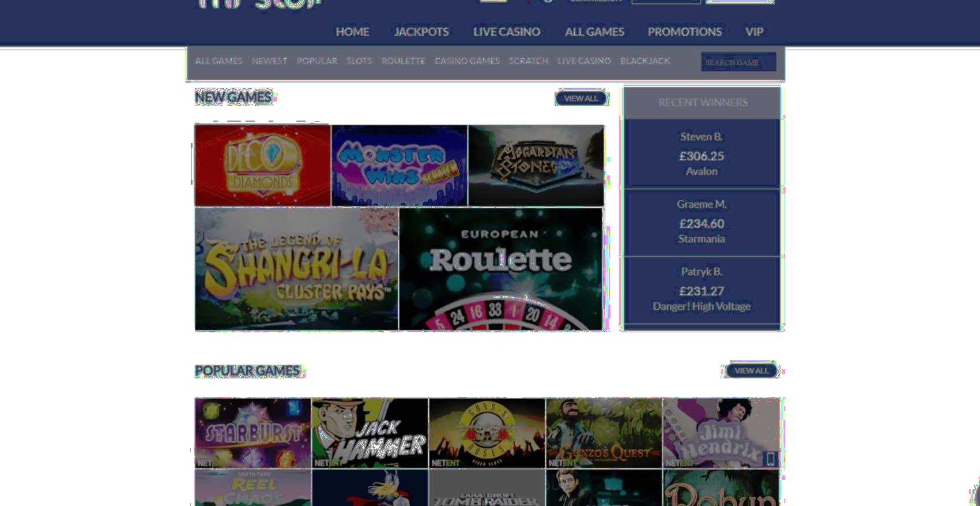Open the Guns N' Roses game

[x=487, y=433]
